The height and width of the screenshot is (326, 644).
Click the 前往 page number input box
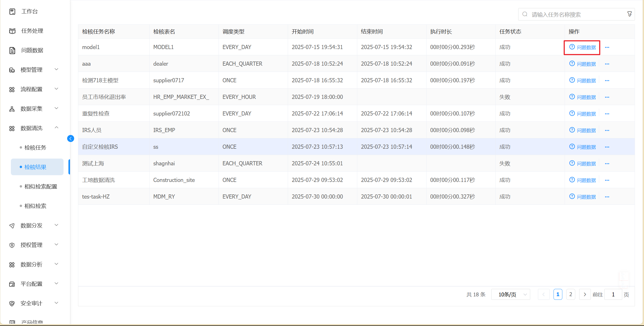pyautogui.click(x=613, y=295)
